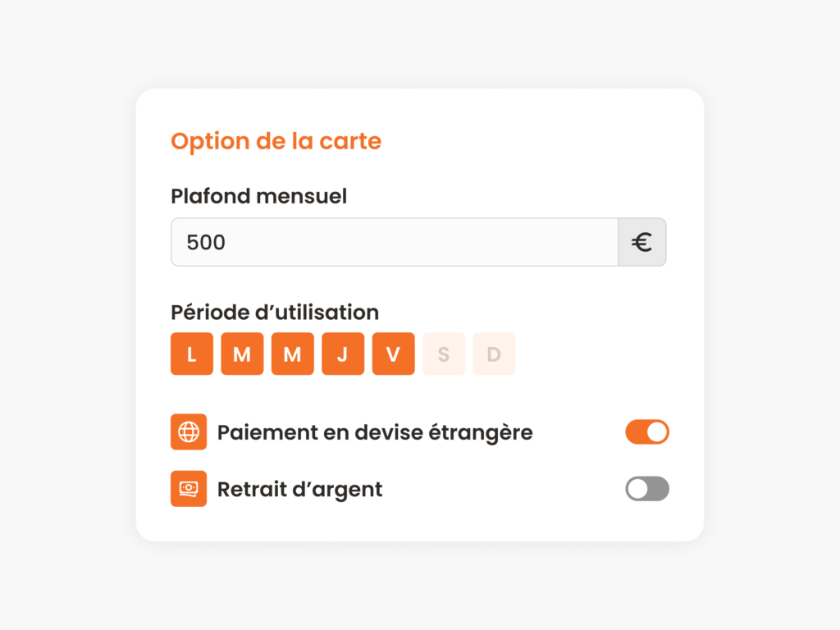
Task: Disable 'Paiement en devise étrangère'
Action: click(x=647, y=432)
